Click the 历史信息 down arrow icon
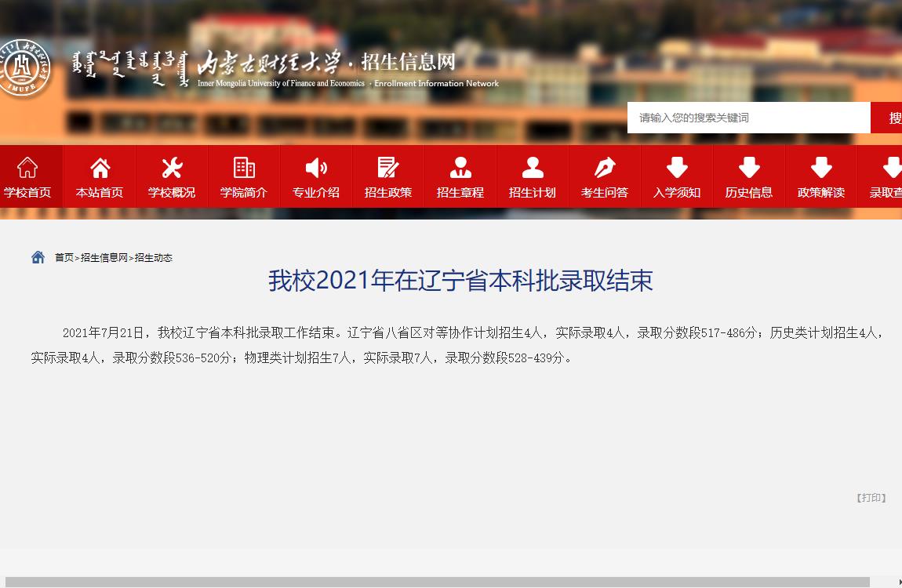 click(749, 168)
